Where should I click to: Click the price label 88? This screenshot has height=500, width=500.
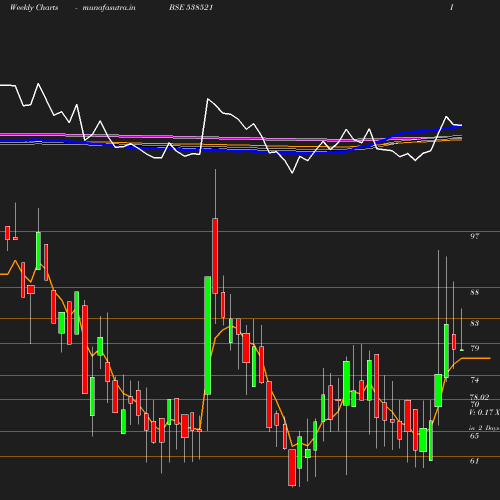pyautogui.click(x=475, y=292)
